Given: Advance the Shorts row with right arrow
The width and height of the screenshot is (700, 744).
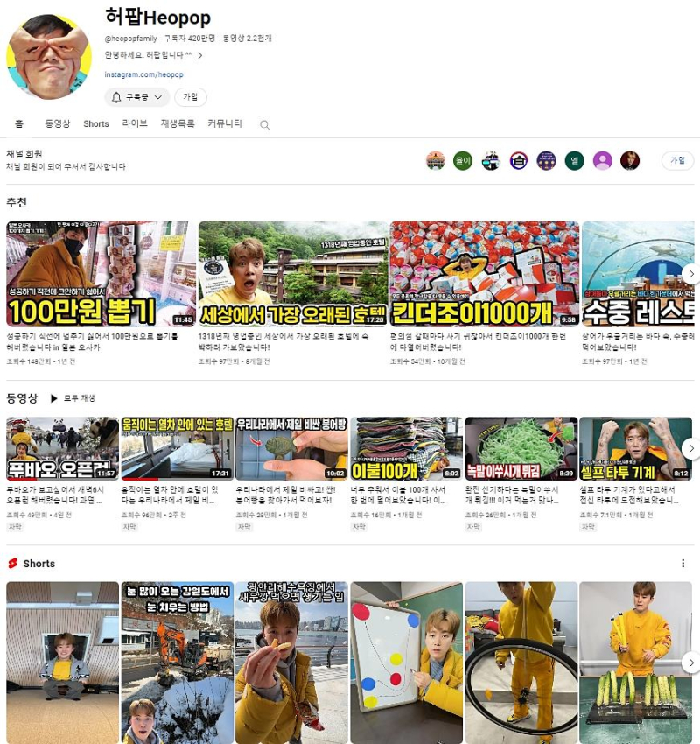Looking at the screenshot, I should tap(691, 663).
